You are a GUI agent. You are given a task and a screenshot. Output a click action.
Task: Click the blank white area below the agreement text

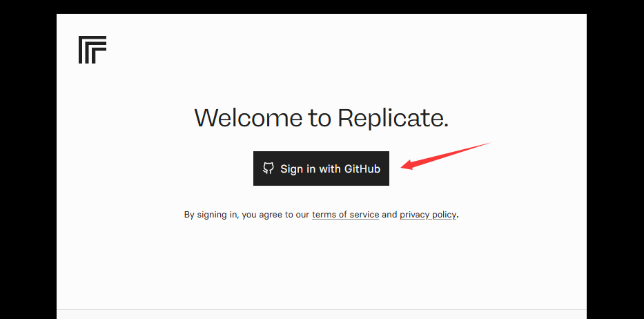click(x=322, y=263)
